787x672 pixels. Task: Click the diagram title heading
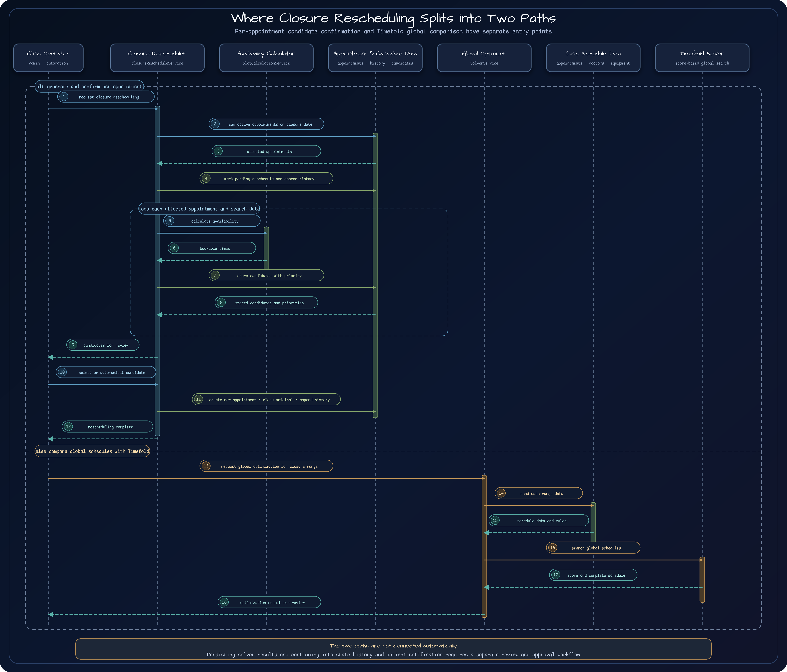(x=393, y=18)
